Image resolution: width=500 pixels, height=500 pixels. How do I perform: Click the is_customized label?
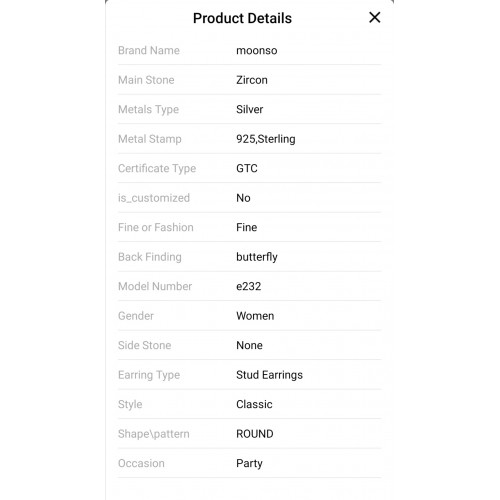(154, 198)
